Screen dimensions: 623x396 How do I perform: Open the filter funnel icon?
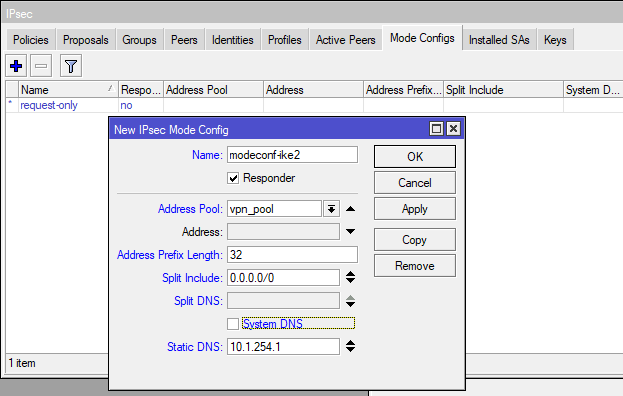pyautogui.click(x=71, y=66)
